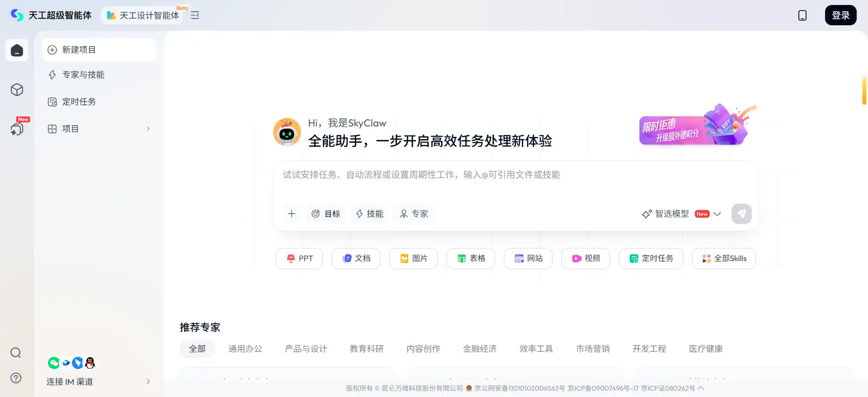Collapse the footer with the up chevron
This screenshot has width=868, height=397.
[x=701, y=388]
